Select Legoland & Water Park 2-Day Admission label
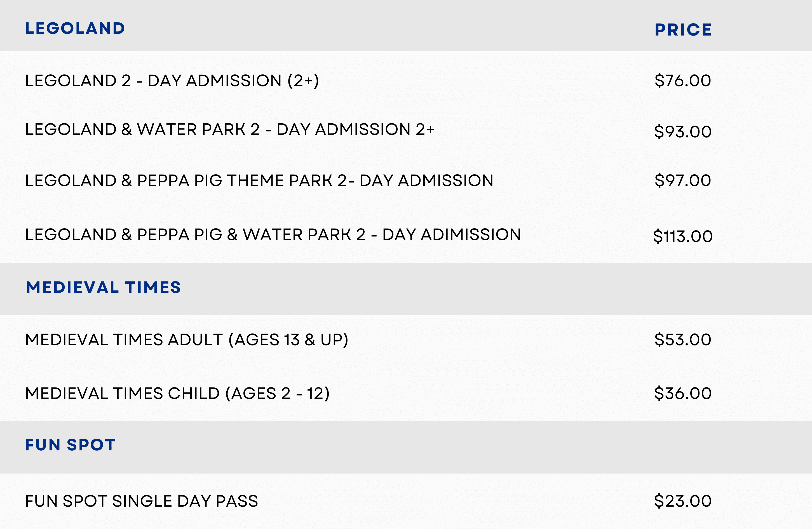Viewport: 812px width, 529px height. click(230, 130)
